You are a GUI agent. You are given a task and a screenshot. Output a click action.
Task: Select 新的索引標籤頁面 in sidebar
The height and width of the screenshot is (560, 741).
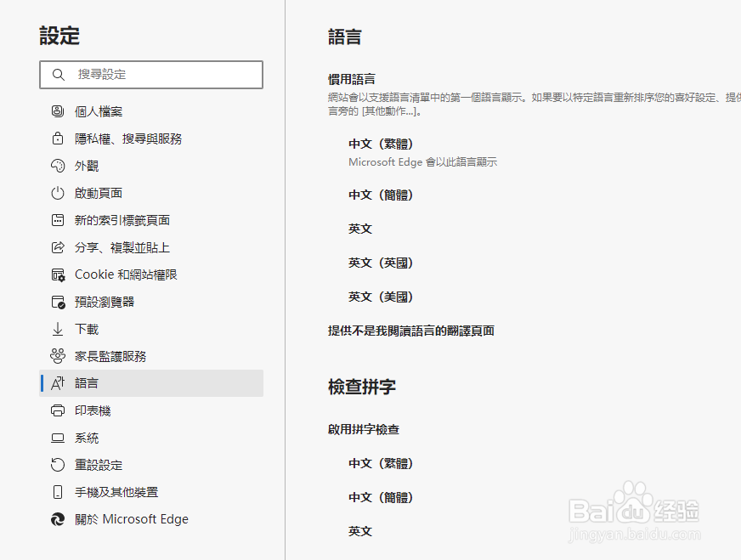[x=151, y=220]
